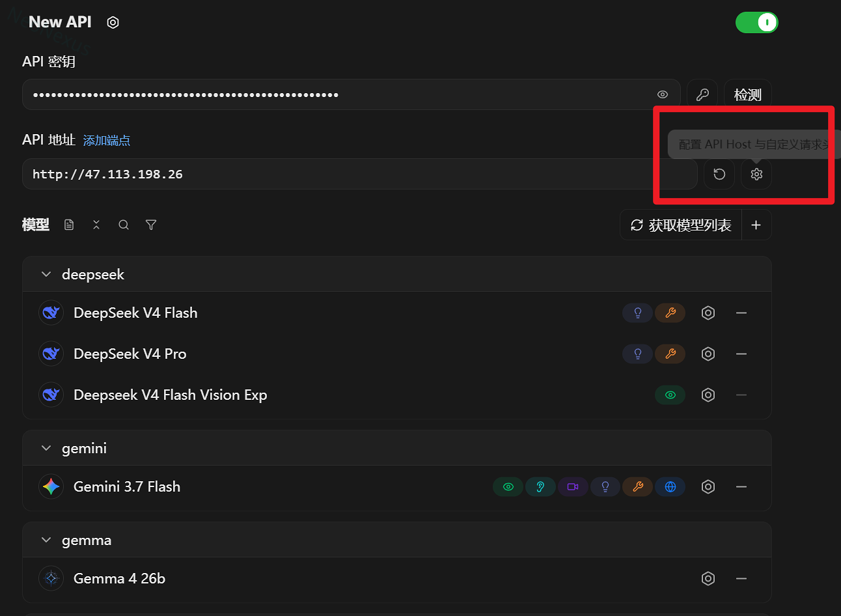The width and height of the screenshot is (841, 616).
Task: Open the API Host configuration gear
Action: [756, 174]
